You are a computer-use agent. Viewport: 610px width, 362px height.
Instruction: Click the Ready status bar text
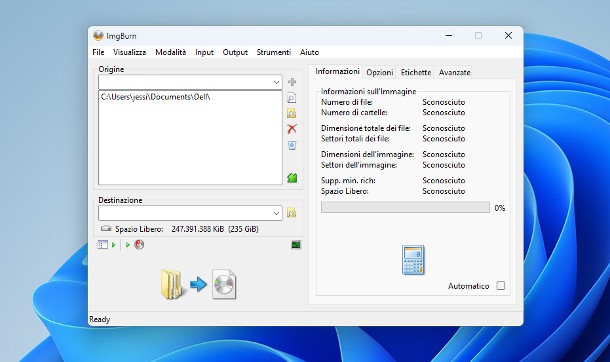click(100, 319)
